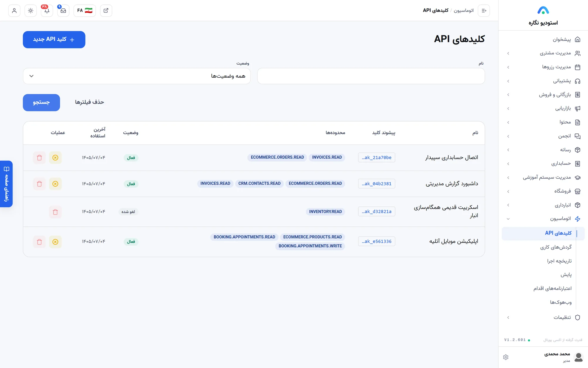Click اتوماسیون breadcrumb link
The image size is (588, 368).
(x=463, y=11)
